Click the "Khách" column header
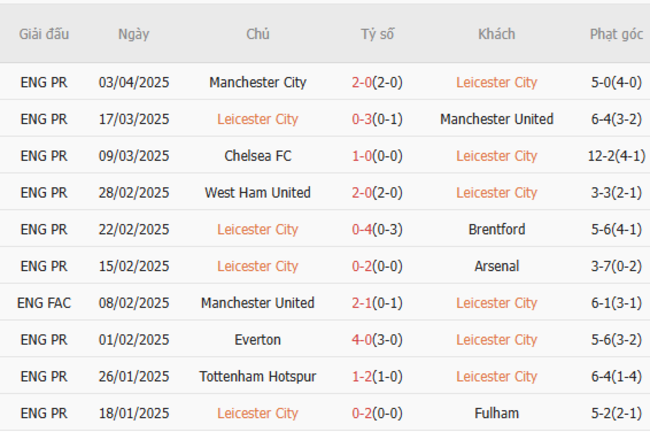Viewport: 650px width, 432px height. coord(496,34)
